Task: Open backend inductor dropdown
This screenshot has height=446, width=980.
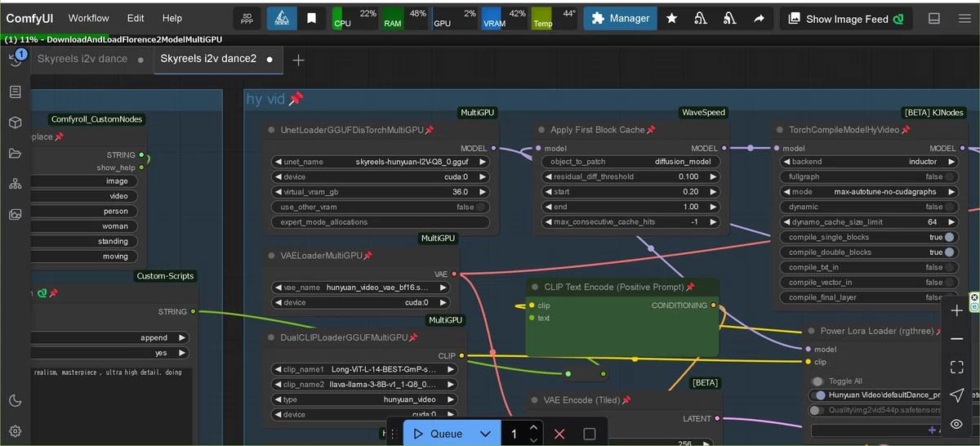Action: [869, 162]
